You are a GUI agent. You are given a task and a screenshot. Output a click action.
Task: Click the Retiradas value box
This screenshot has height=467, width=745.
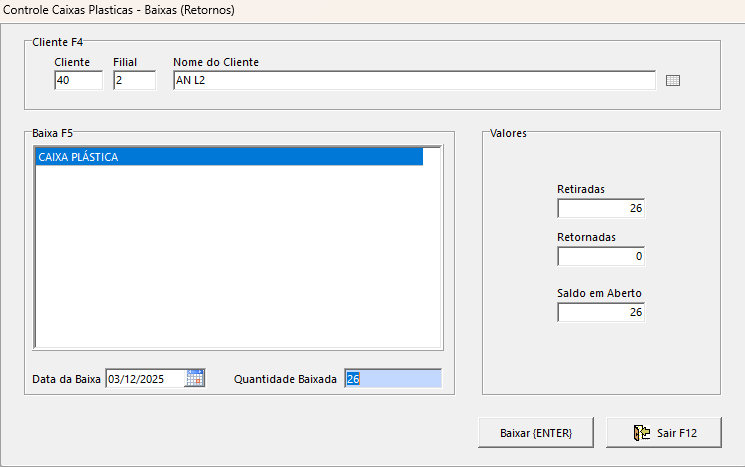pyautogui.click(x=601, y=208)
